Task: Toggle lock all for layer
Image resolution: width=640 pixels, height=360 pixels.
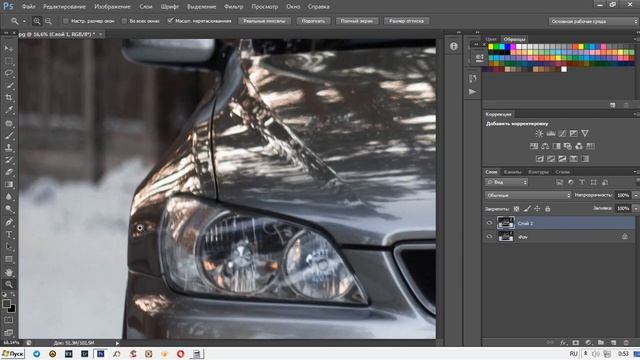Action: click(548, 209)
